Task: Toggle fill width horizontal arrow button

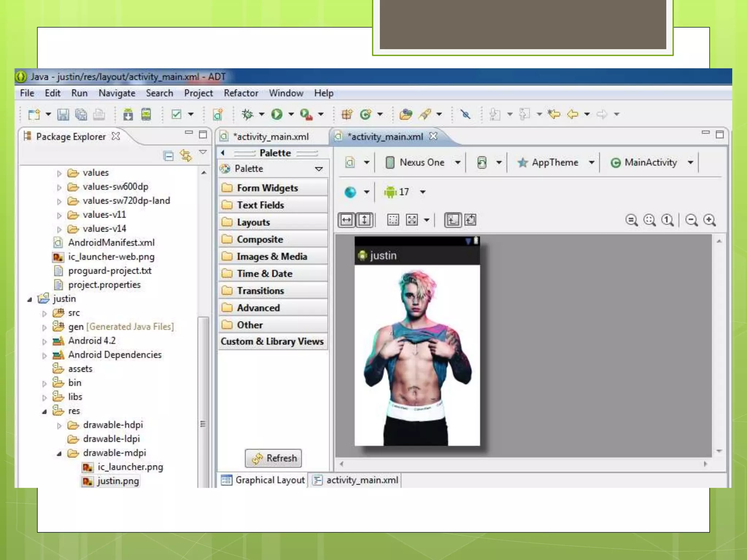Action: click(x=346, y=220)
